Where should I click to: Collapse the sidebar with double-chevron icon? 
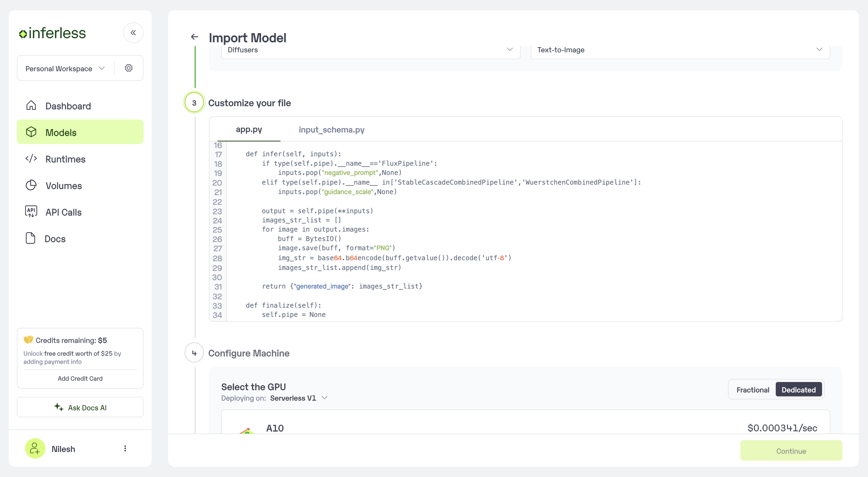click(x=133, y=33)
